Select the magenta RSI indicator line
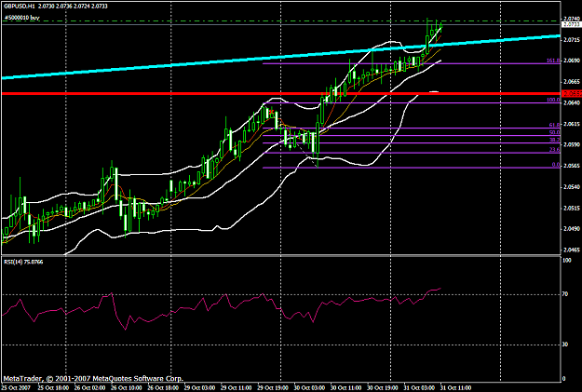The width and height of the screenshot is (582, 392). coord(222,308)
